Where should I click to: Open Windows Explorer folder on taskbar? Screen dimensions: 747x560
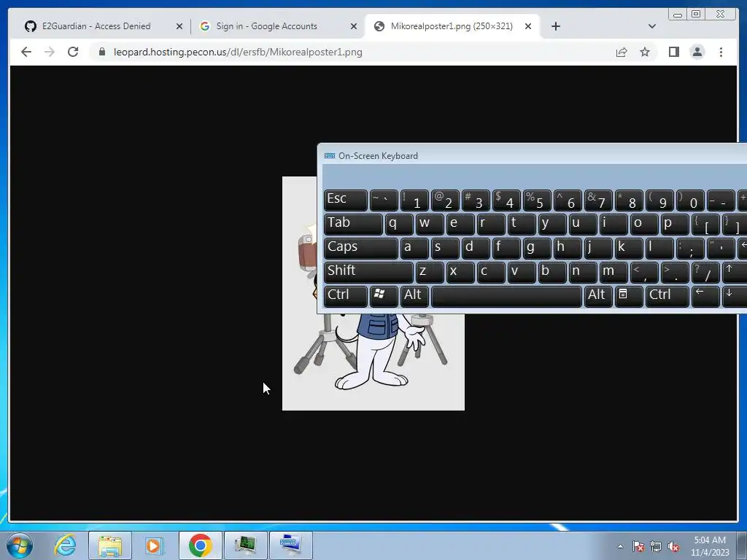[x=110, y=545]
